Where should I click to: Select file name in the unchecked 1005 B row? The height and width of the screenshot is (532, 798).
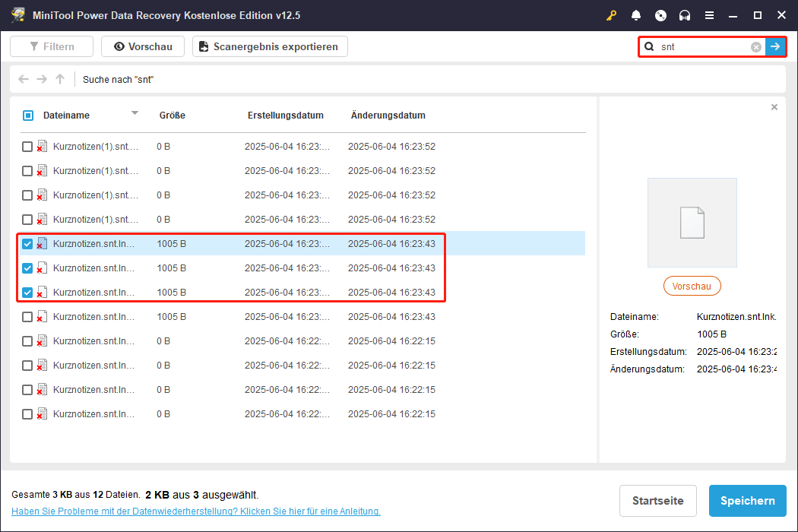[x=93, y=317]
